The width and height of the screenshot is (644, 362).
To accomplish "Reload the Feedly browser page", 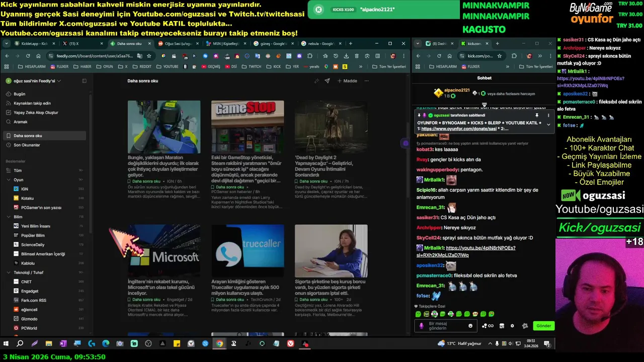I will (x=28, y=56).
